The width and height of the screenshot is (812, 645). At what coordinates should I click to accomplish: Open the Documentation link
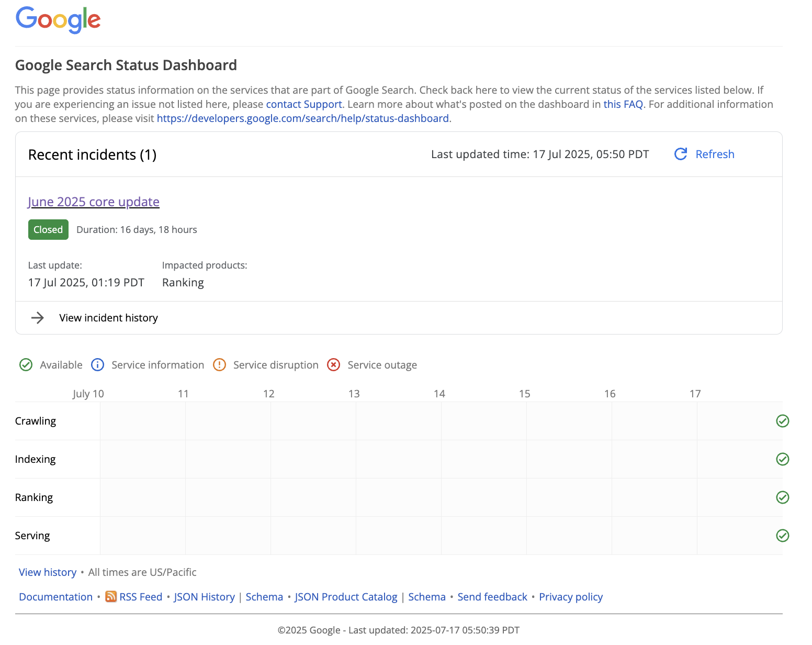(55, 596)
